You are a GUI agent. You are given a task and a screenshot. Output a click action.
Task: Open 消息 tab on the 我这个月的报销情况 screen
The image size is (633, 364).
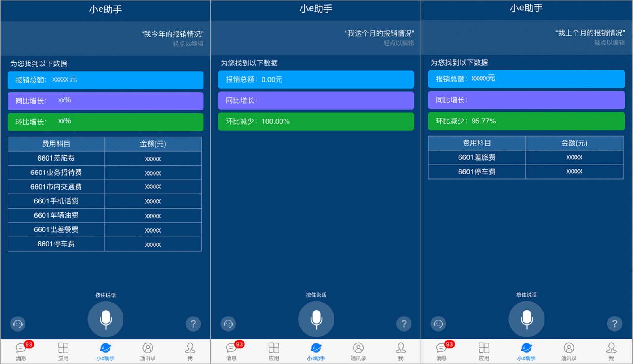(231, 351)
